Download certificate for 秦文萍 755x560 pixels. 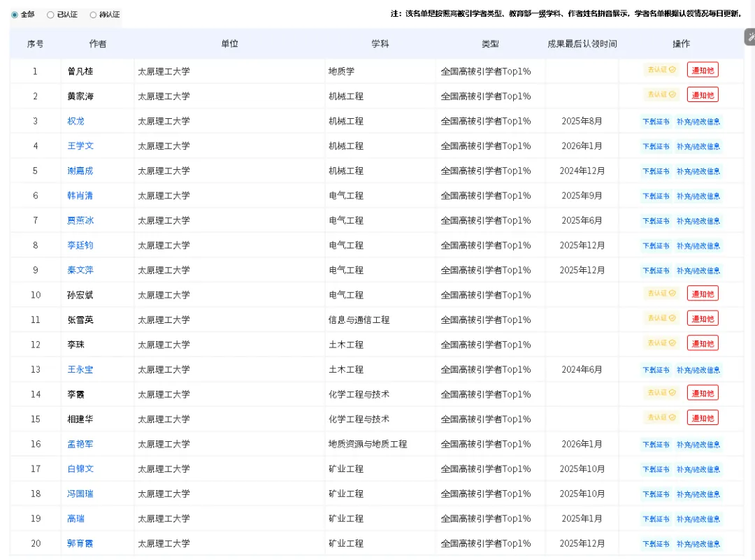point(656,271)
